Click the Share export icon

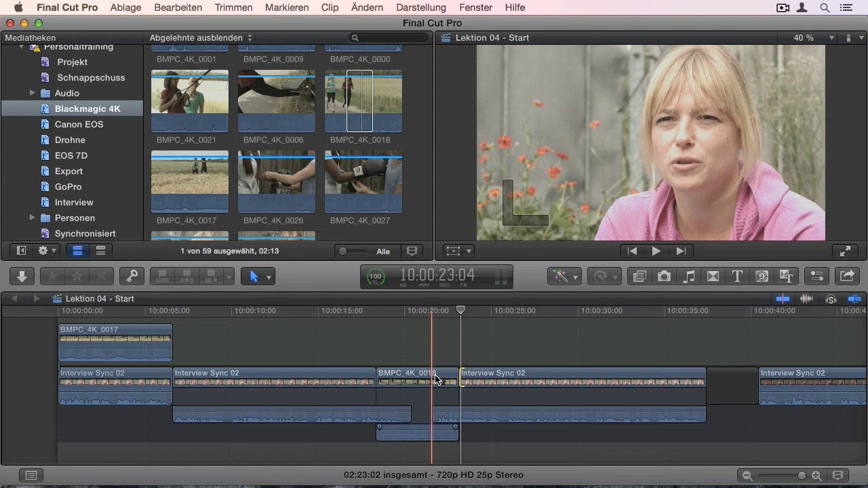click(x=848, y=277)
